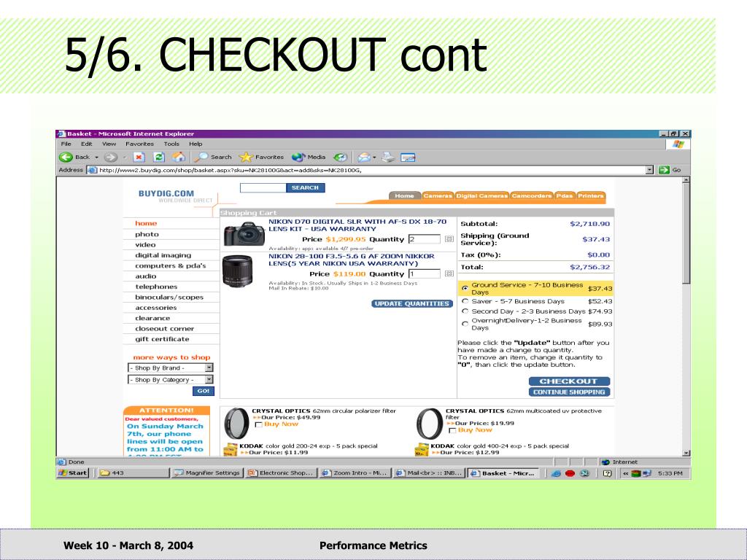
Task: Select Saver 5-7 Business Days shipping
Action: click(465, 301)
